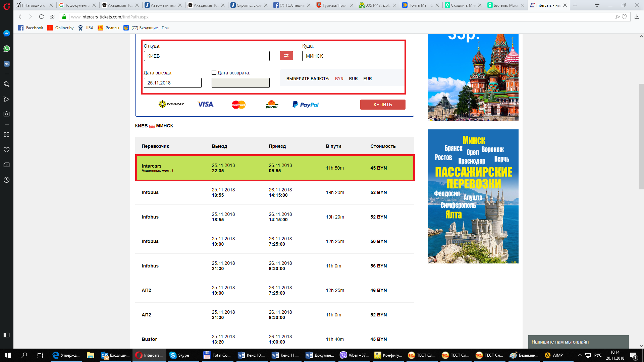Click the Opera menu logo
The height and width of the screenshot is (362, 644).
pos(6,6)
